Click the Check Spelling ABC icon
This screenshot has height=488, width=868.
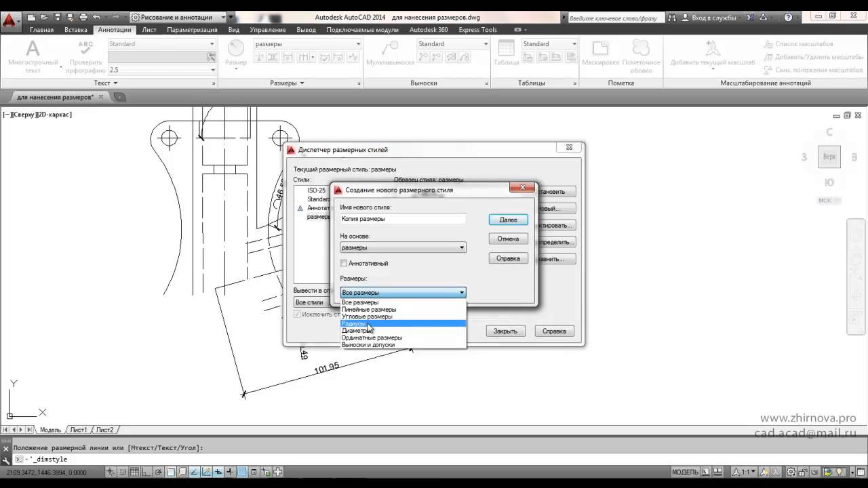[85, 49]
